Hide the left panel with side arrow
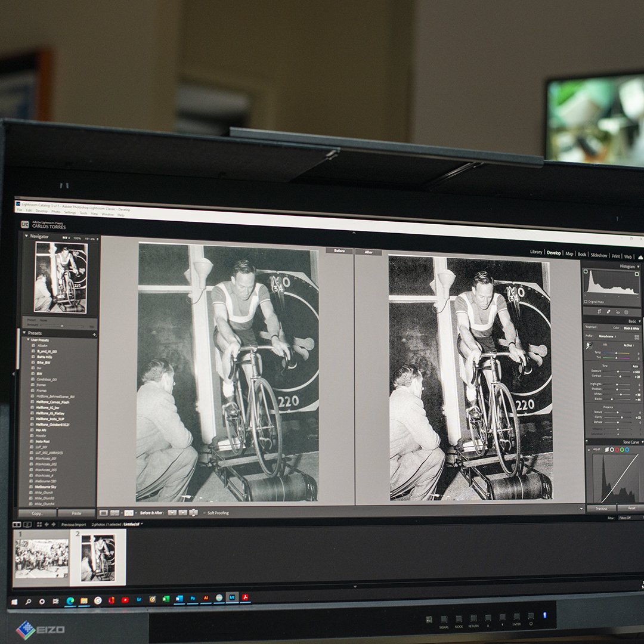 pyautogui.click(x=13, y=374)
